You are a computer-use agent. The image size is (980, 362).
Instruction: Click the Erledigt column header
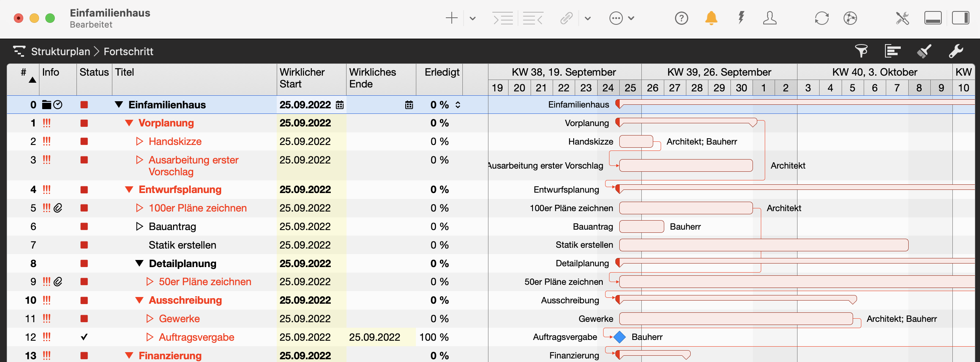442,72
